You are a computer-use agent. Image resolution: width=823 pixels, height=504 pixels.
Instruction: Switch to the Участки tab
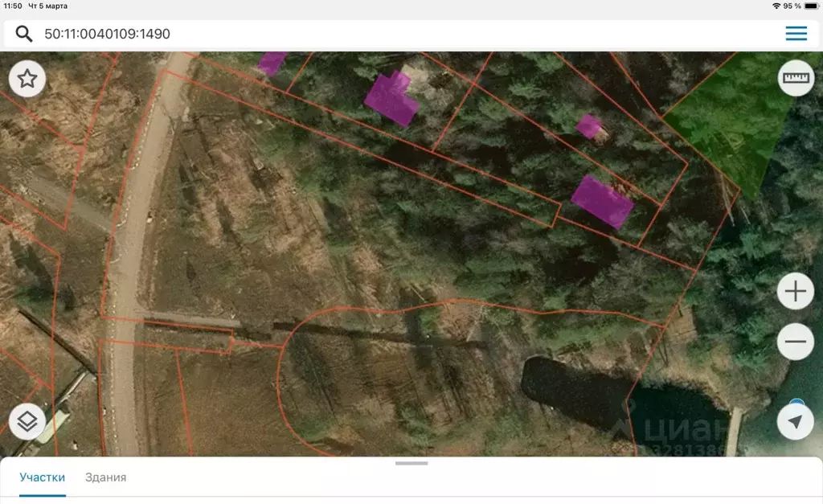(x=42, y=477)
